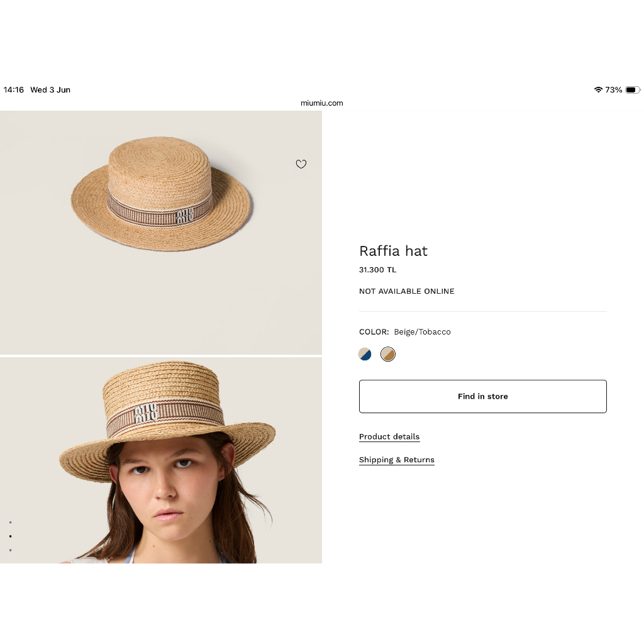Select the blue and beige color swatch

[x=365, y=354]
